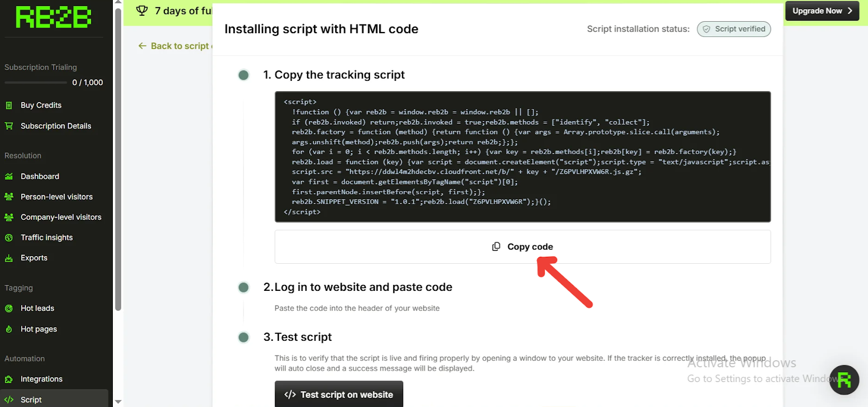Image resolution: width=868 pixels, height=407 pixels.
Task: Click the shield icon in Script verified badge
Action: pyautogui.click(x=706, y=29)
